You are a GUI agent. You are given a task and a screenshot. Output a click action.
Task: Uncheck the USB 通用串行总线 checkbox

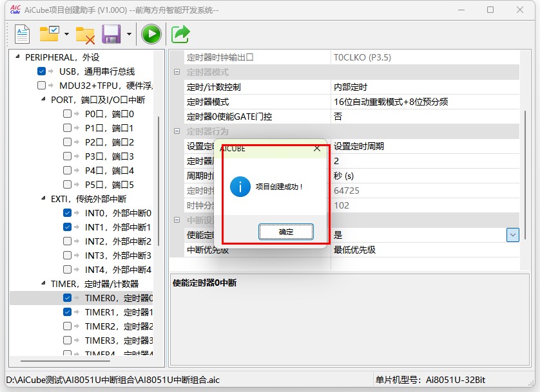(x=41, y=71)
